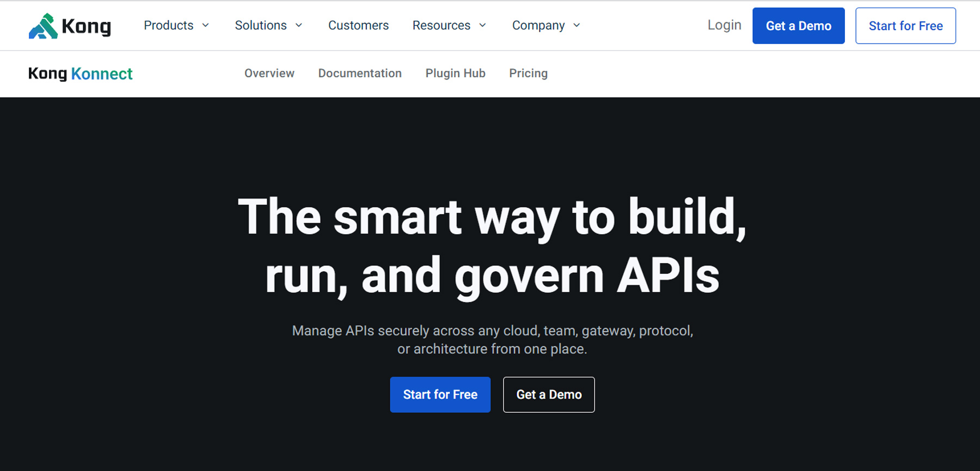Open the Solutions menu
Image resolution: width=980 pixels, height=471 pixels.
click(x=261, y=26)
